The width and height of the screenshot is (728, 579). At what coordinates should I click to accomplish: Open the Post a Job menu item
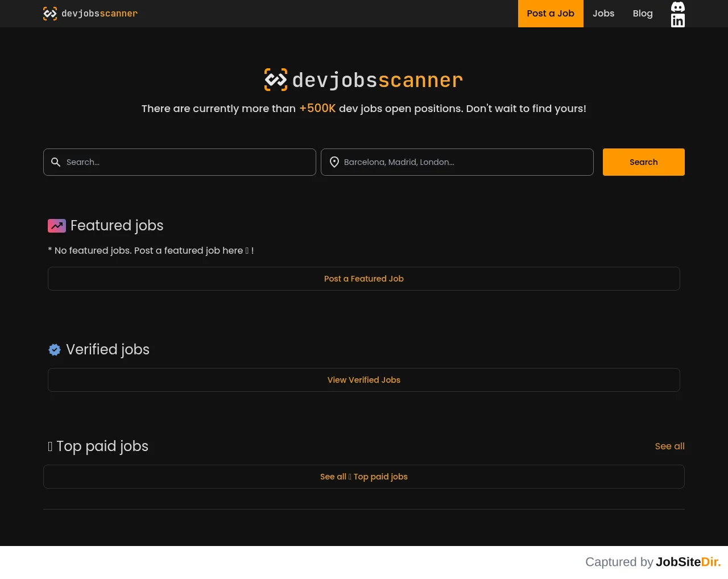551,14
